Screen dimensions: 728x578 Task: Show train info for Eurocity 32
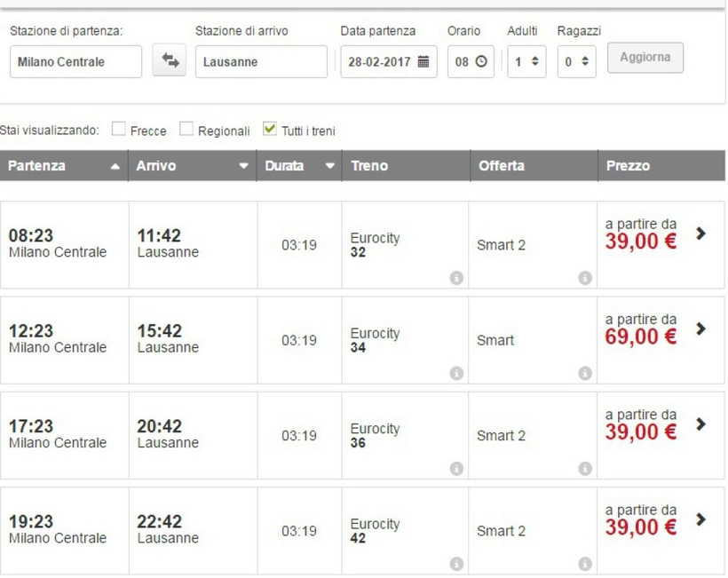456,278
